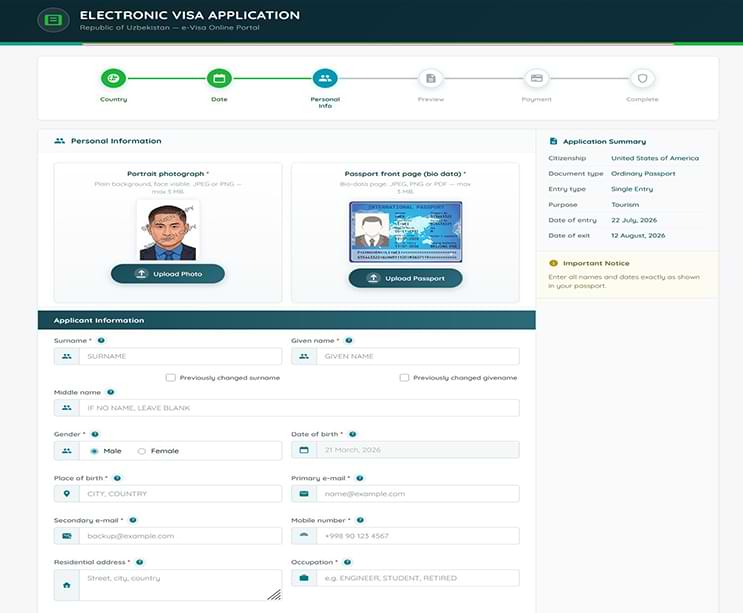Go to the Date step icon

[219, 78]
